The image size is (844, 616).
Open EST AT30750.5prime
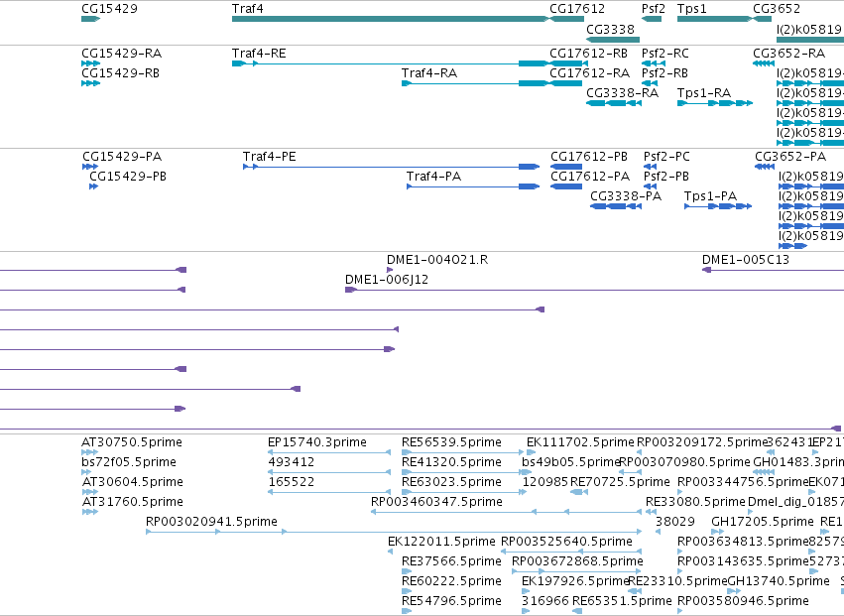click(x=90, y=453)
